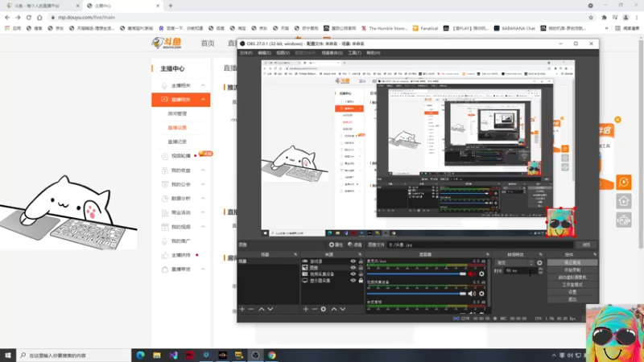Open Google Chrome from taskbar
The image size is (644, 362).
(x=272, y=356)
